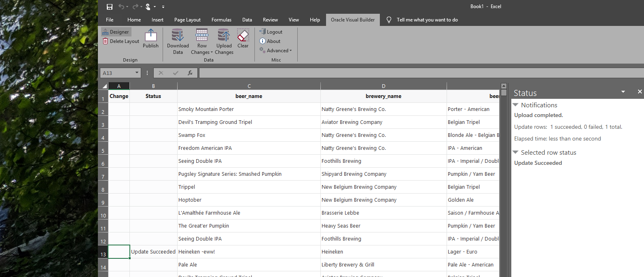Screen dimensions: 644x277
Task: Click Delete Layout trash icon
Action: click(106, 41)
